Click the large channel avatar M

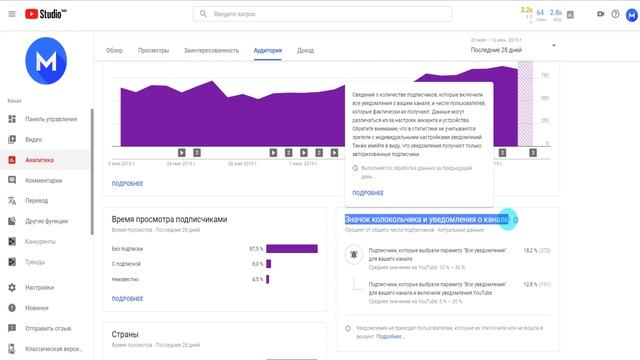point(46,61)
